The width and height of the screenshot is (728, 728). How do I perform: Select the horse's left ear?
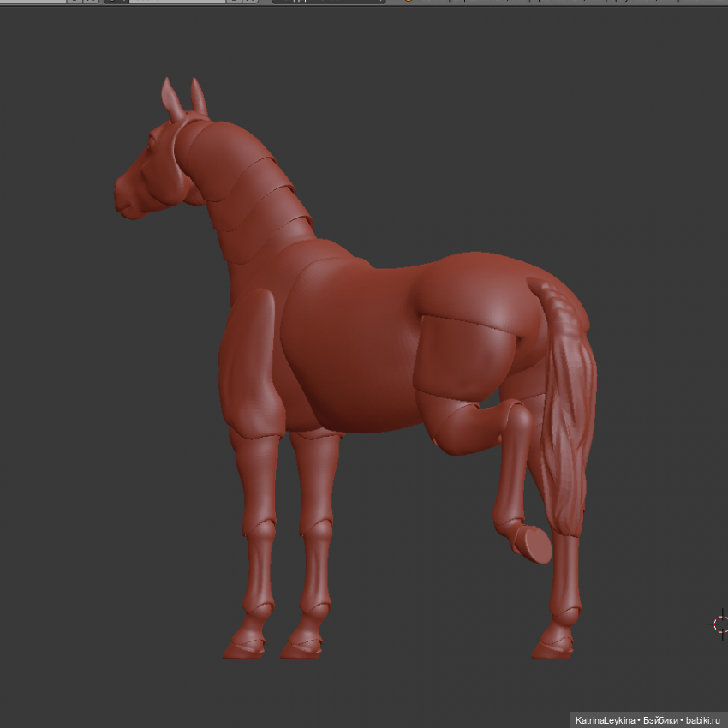point(171,98)
